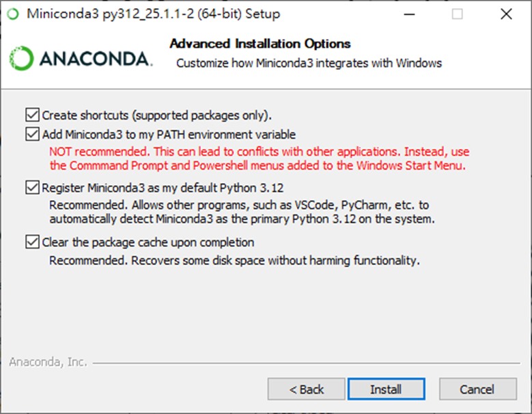Toggle Register Miniconda3 as default Python checkbox
Viewport: 532px width, 414px height.
[x=32, y=188]
